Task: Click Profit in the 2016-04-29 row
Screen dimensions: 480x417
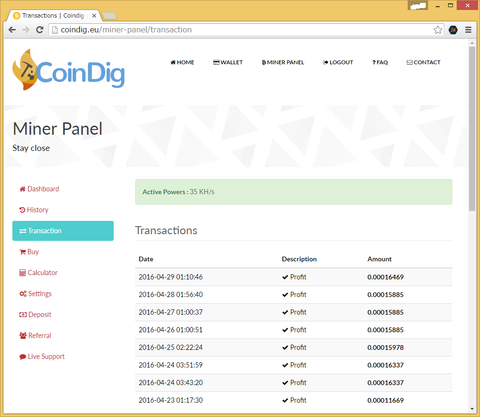Action: pyautogui.click(x=294, y=277)
